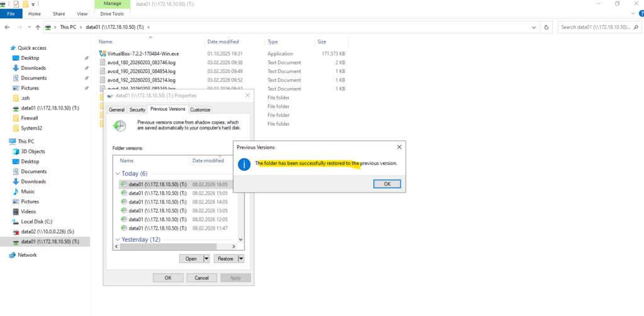Select the 08.02.2026 11:47 folder version
644x316 pixels.
(175, 228)
